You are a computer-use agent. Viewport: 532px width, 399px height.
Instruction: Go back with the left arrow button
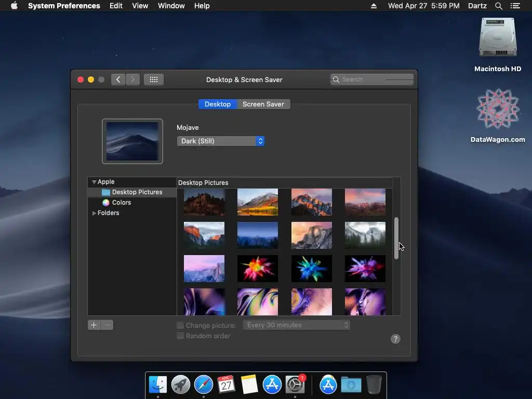pos(118,79)
